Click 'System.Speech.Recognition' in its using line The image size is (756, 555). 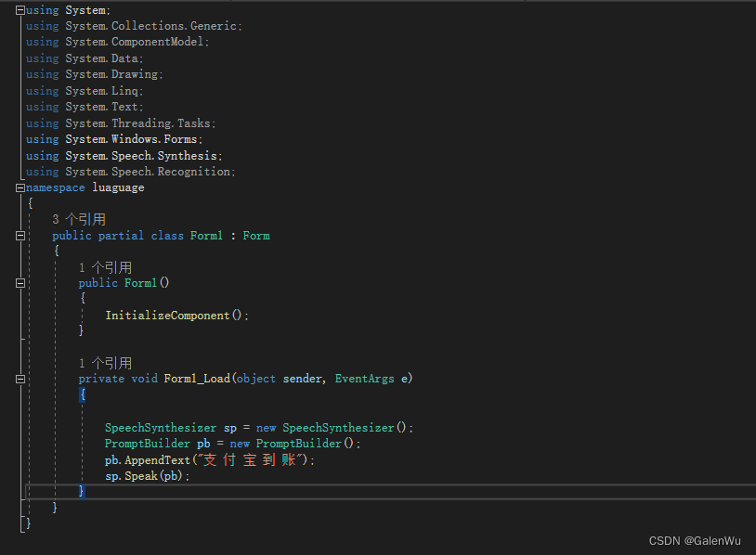pyautogui.click(x=148, y=172)
